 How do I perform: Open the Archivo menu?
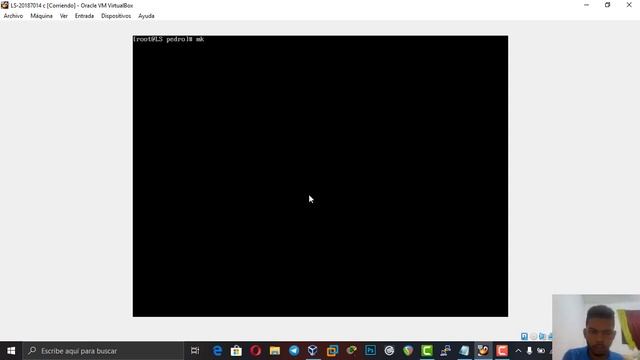tap(13, 16)
